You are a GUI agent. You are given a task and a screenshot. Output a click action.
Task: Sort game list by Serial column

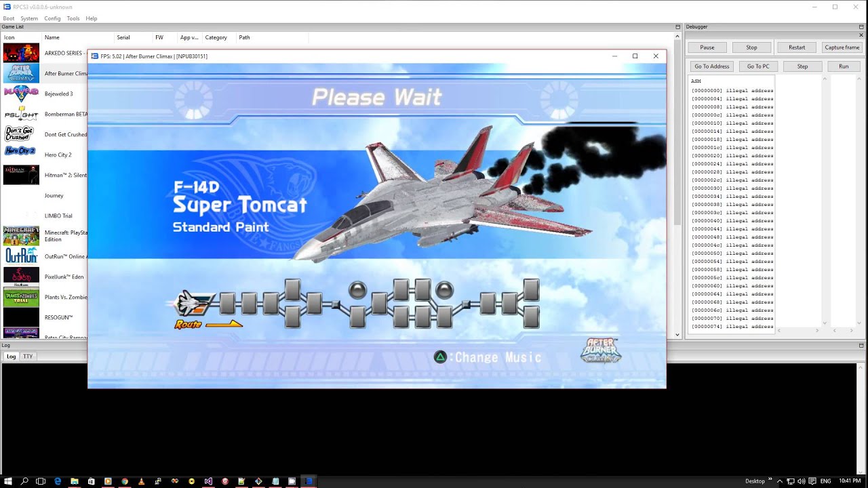click(x=133, y=37)
